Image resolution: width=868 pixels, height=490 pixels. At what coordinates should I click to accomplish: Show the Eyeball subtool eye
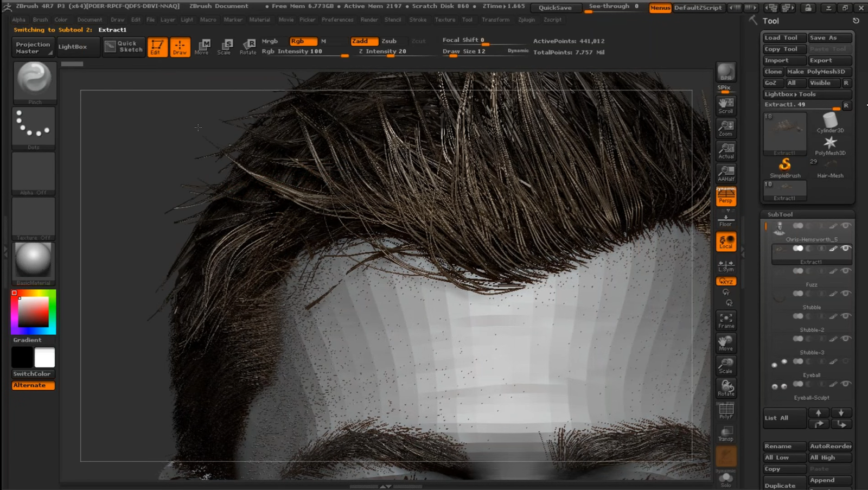coord(846,361)
